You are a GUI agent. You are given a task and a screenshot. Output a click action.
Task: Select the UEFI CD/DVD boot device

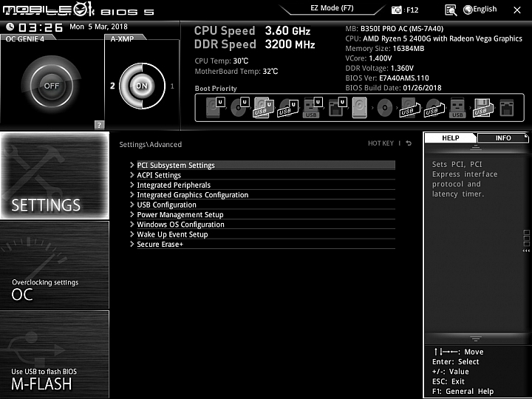click(x=239, y=108)
